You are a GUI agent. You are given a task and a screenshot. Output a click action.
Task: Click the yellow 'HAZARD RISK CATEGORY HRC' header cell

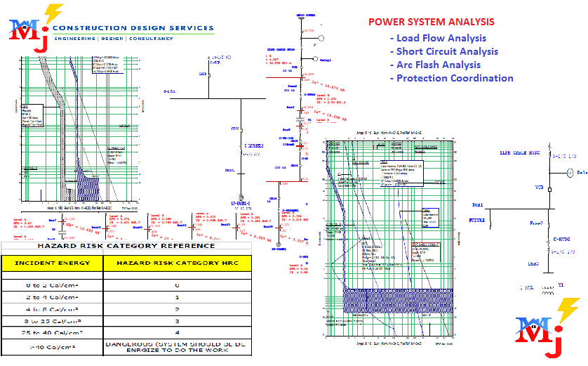click(178, 263)
